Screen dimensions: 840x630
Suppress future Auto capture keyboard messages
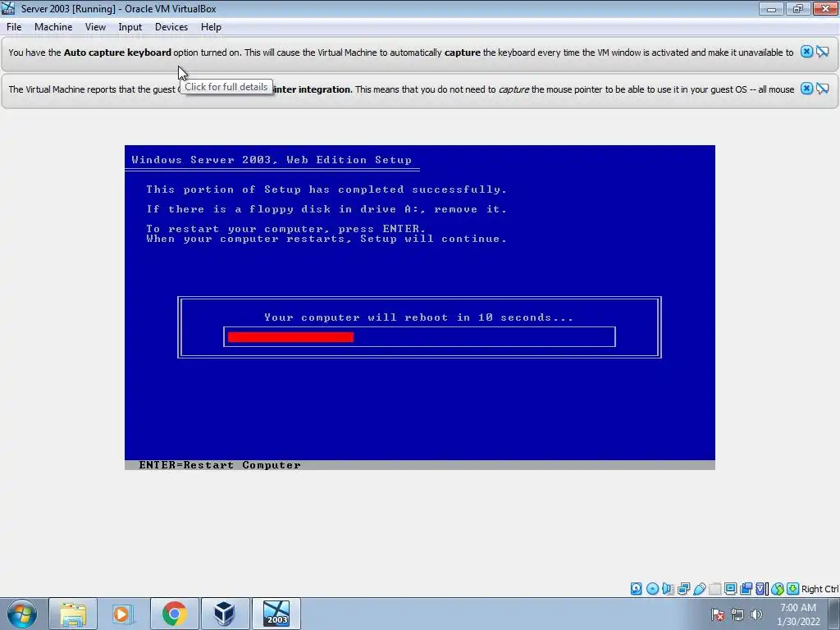point(823,52)
